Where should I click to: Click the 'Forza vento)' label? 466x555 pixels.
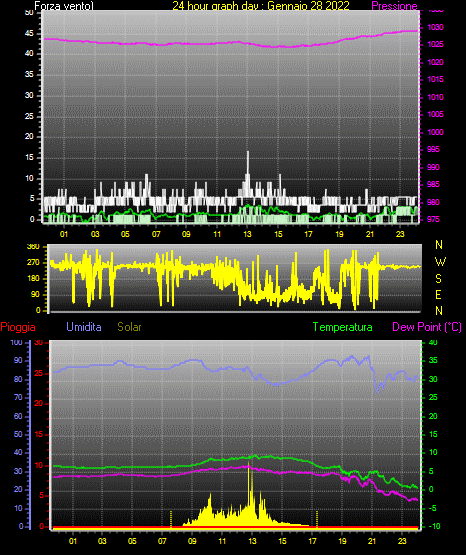(64, 6)
